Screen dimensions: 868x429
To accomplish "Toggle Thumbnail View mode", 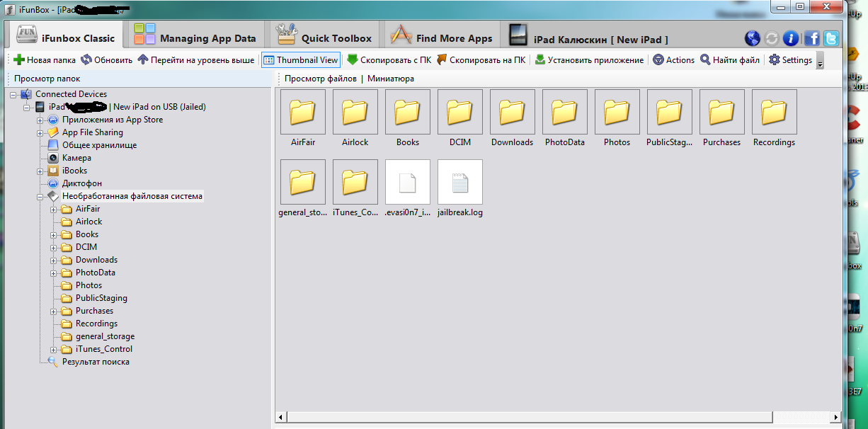I will 301,60.
